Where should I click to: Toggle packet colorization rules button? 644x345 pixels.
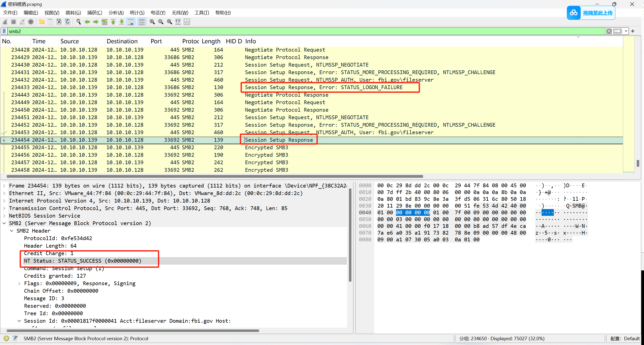(142, 22)
